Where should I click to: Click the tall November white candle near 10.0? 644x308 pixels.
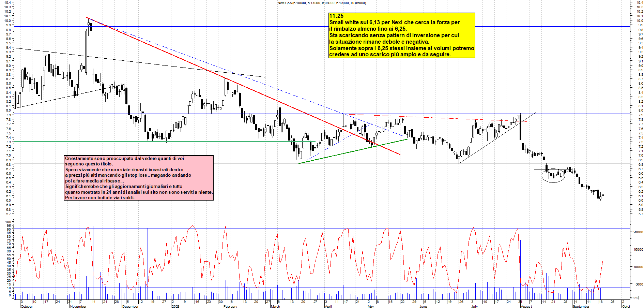[x=86, y=51]
